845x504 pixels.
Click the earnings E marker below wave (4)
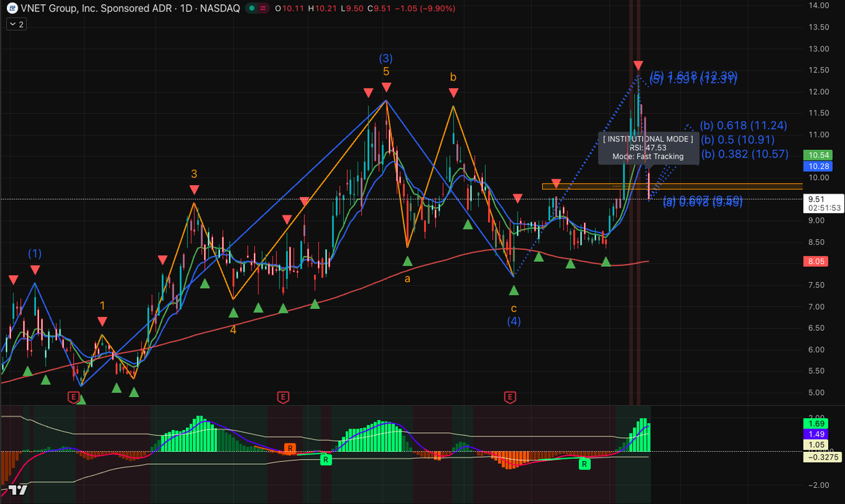[x=510, y=397]
